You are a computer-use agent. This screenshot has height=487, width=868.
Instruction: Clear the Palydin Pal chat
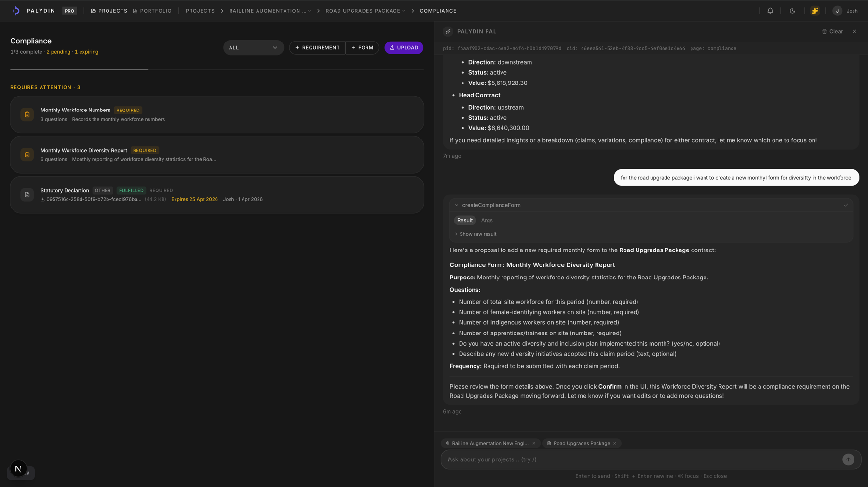pos(832,31)
